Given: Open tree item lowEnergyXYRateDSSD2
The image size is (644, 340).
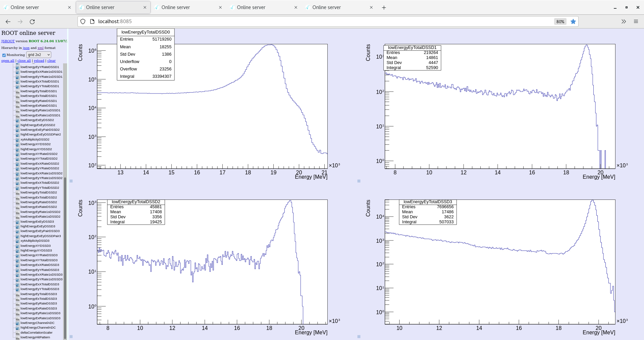Looking at the screenshot, I should 39,154.
